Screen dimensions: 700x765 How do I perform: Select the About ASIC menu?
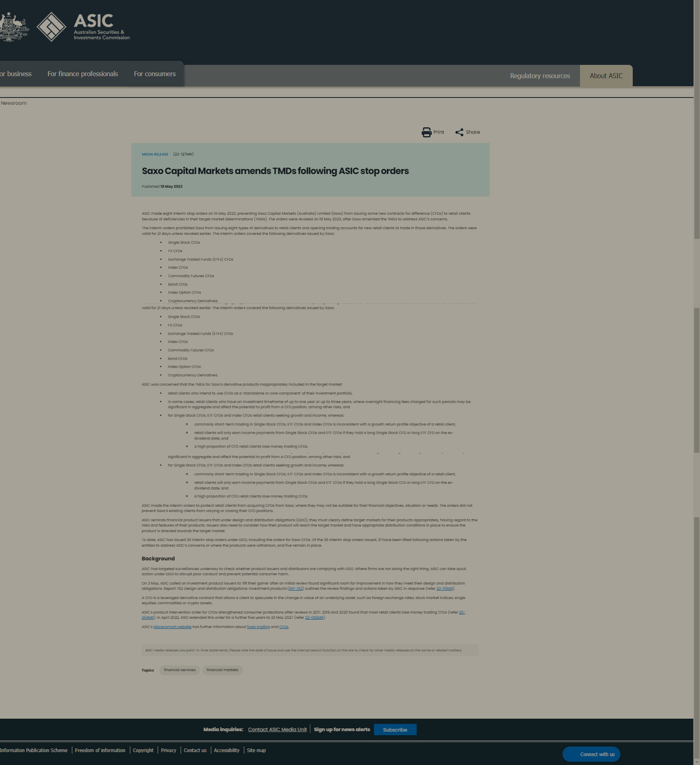(606, 76)
